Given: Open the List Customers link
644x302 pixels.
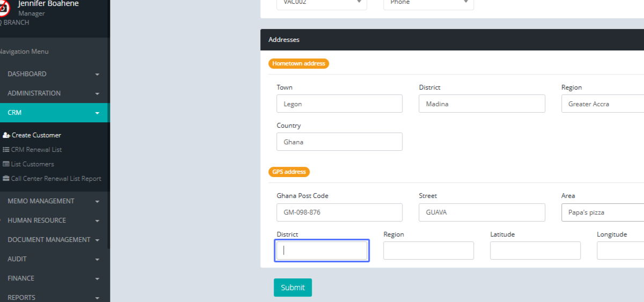Looking at the screenshot, I should pos(32,164).
